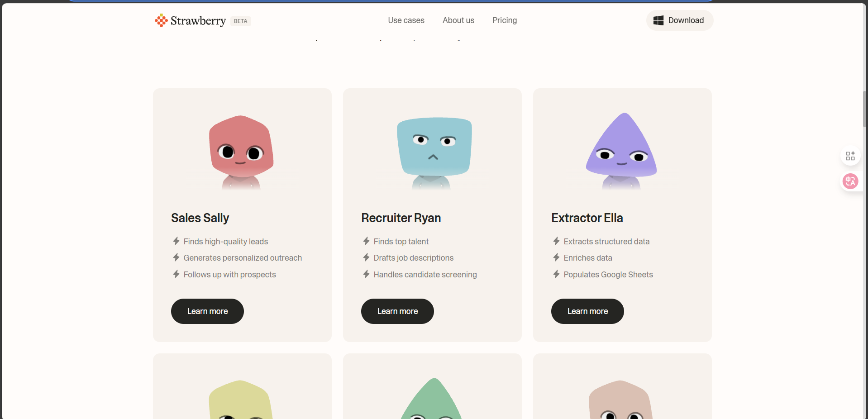This screenshot has height=419, width=868.
Task: Learn more about Sales Sally
Action: pyautogui.click(x=207, y=311)
